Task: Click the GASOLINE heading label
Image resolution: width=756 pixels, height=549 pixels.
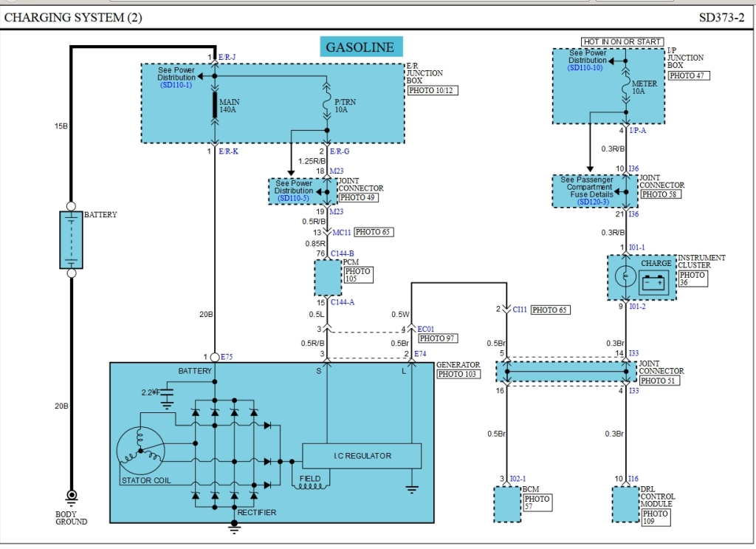Action: coord(361,47)
